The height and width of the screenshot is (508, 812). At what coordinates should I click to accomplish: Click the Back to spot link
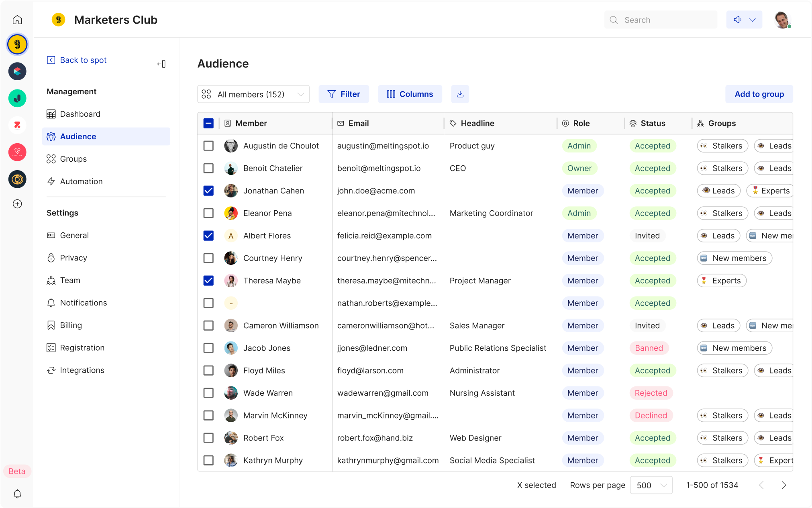tap(83, 60)
